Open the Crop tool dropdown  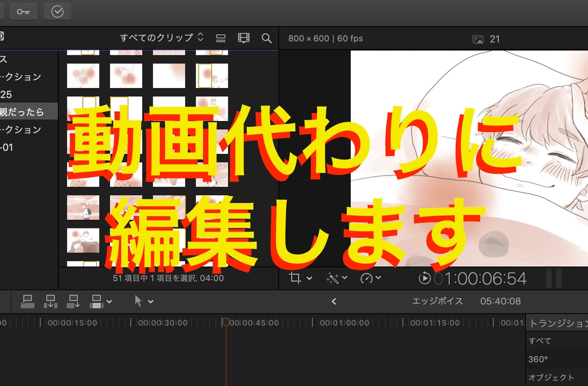[301, 278]
